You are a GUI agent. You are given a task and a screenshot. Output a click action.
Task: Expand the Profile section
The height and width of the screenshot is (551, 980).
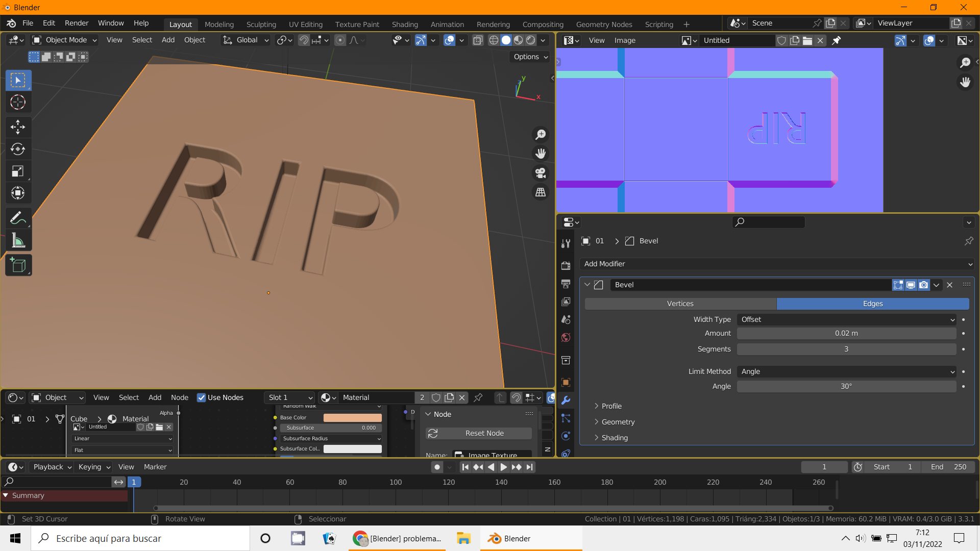point(611,406)
